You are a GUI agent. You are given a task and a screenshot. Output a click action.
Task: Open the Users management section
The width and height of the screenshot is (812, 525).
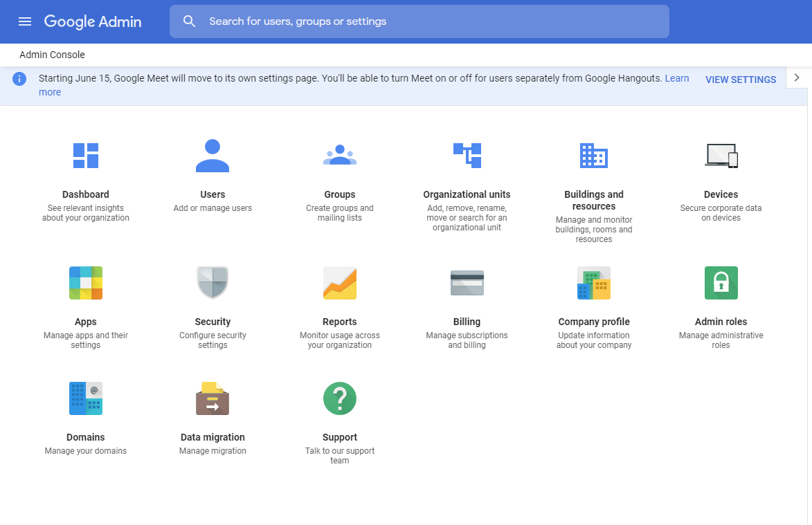[x=213, y=155]
